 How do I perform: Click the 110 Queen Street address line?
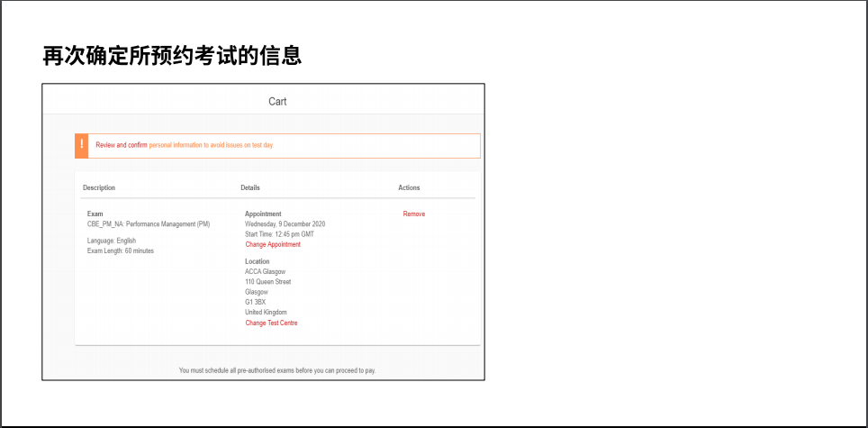(267, 282)
